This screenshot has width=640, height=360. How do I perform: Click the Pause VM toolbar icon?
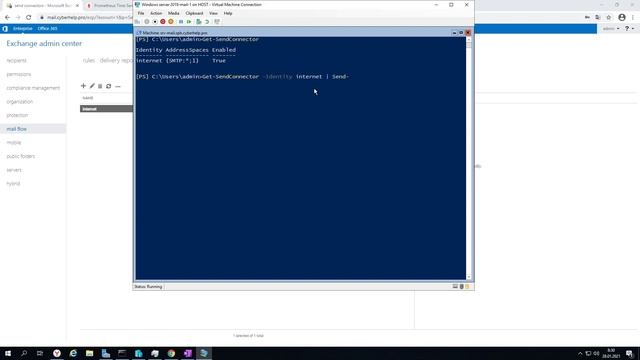(181, 22)
